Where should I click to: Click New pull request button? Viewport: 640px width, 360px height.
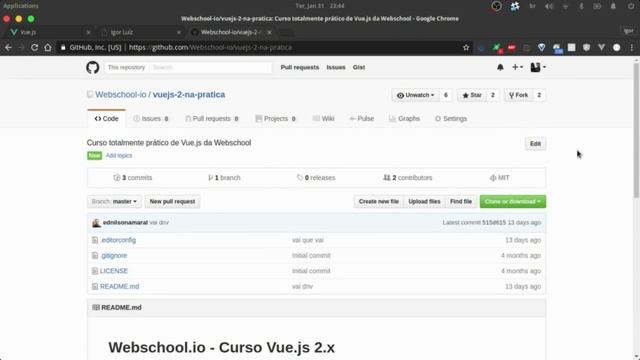[172, 202]
